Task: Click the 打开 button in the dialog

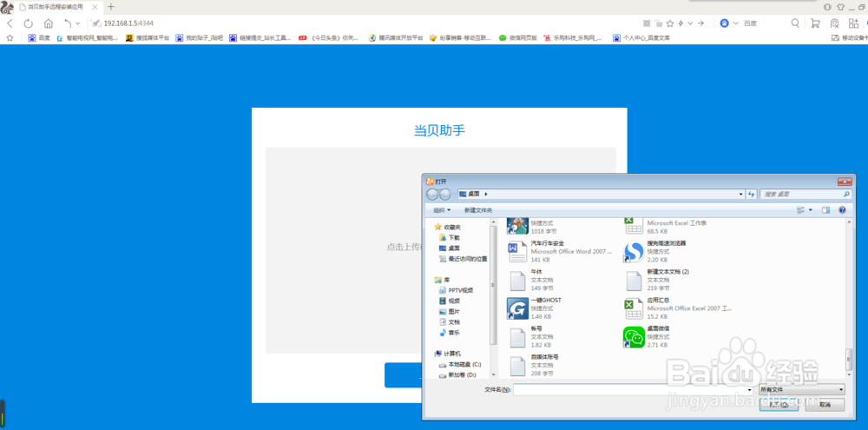Action: 779,405
